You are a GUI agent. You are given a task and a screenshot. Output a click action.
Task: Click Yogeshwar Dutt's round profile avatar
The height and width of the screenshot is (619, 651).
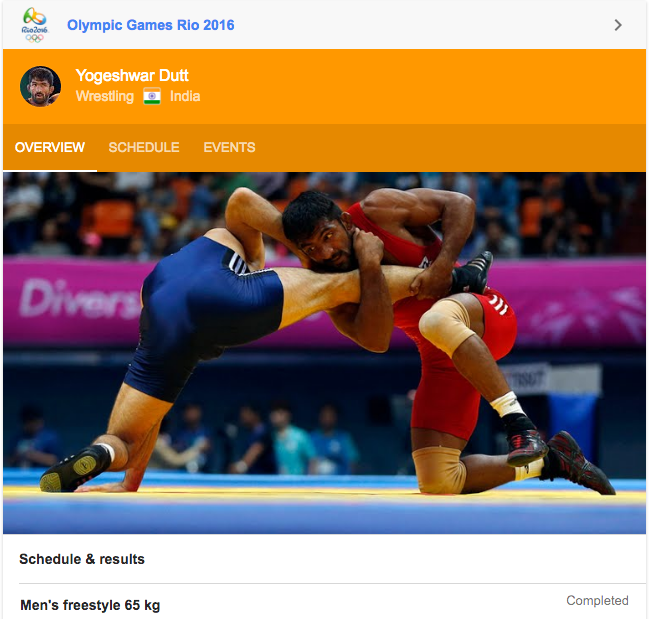[x=41, y=86]
